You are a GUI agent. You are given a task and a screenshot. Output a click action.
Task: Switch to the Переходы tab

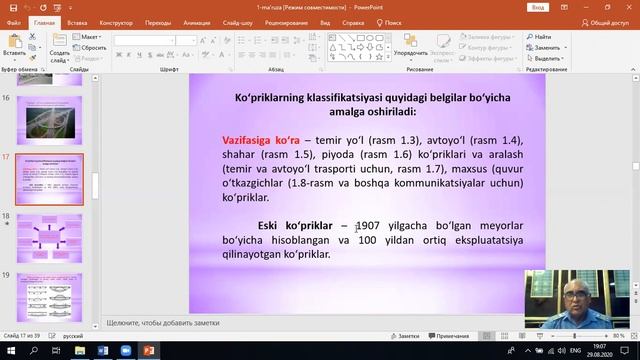158,23
